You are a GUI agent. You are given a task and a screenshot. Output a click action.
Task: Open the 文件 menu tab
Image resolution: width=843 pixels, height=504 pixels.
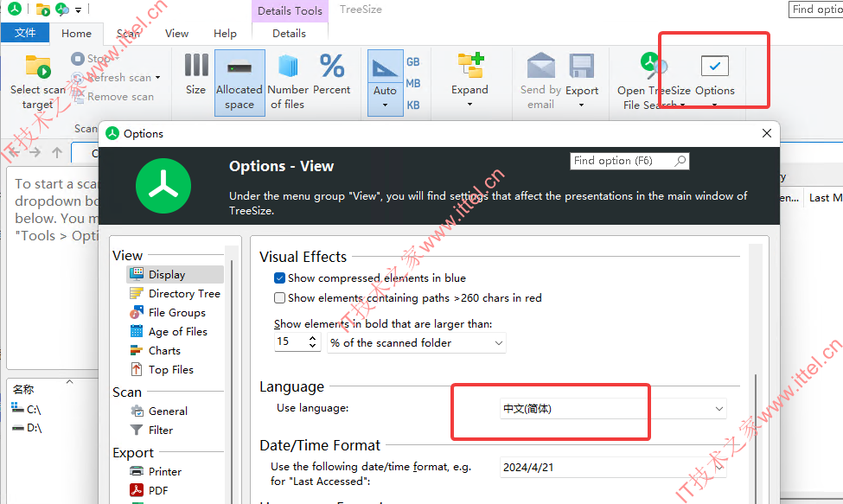click(25, 34)
